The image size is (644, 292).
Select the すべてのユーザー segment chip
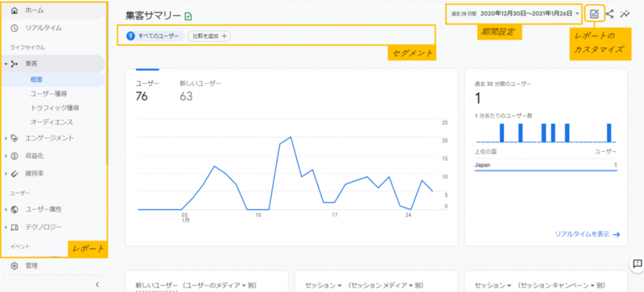tap(155, 36)
